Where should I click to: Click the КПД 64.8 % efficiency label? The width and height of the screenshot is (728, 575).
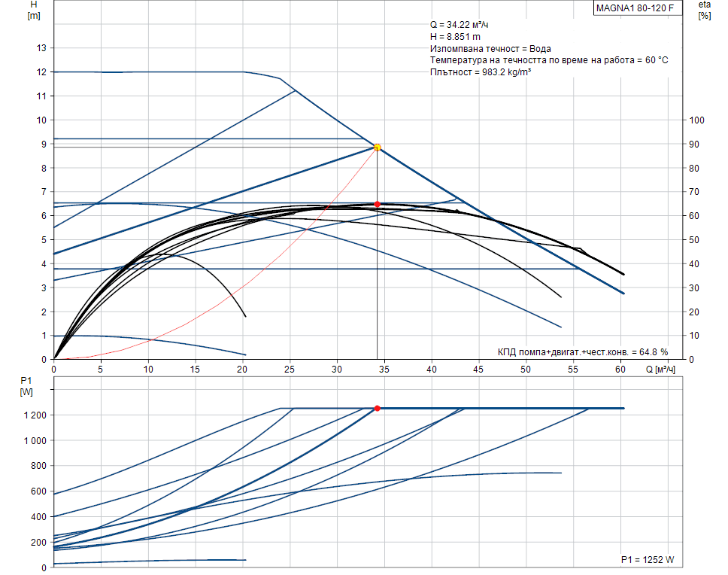click(x=582, y=351)
